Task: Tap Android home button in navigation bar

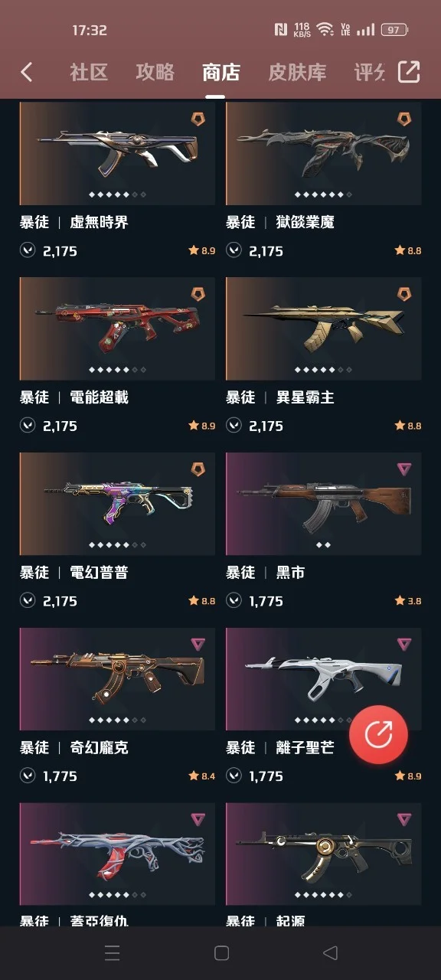Action: tap(221, 953)
